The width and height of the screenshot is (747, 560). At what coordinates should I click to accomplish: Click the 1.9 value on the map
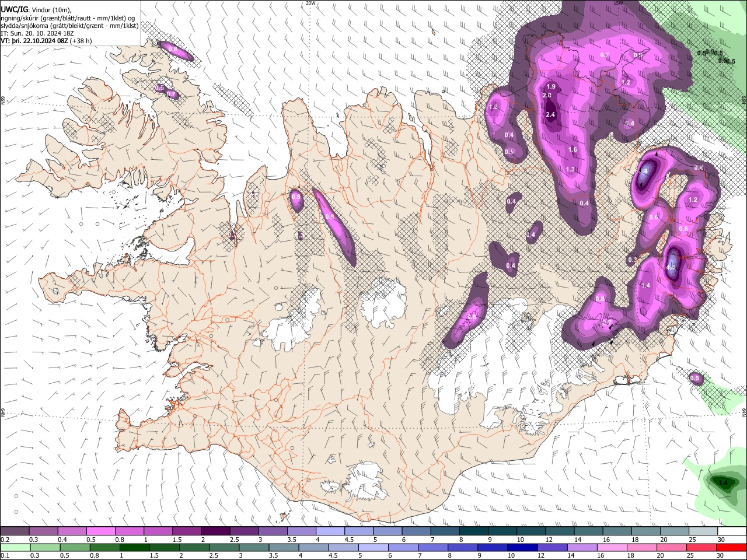550,87
